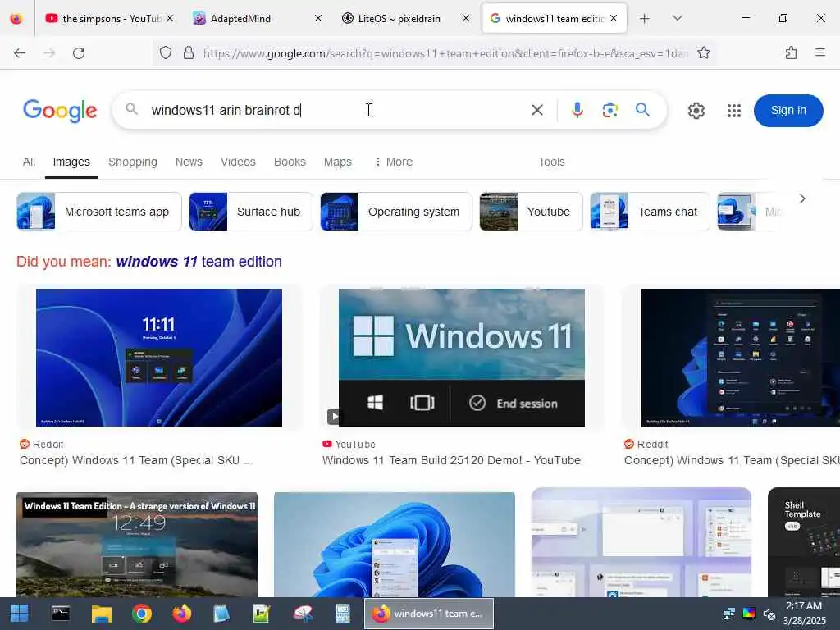Open the Reddit start menu concept image
Screen dimensions: 840x630
coord(741,358)
